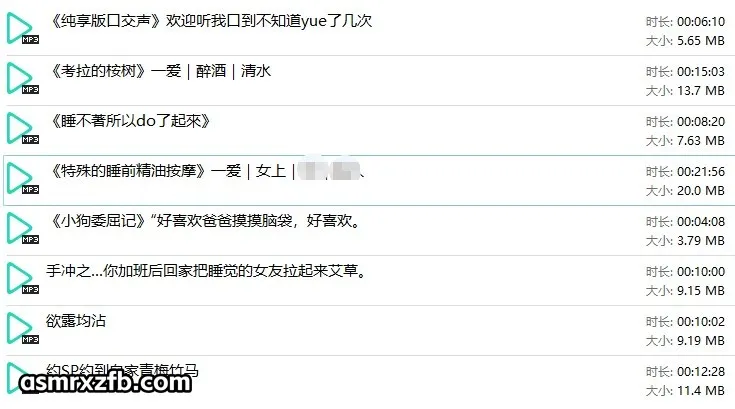Click the 时长: 00:08:20 duration label
Viewport: 735px width, 409px height.
point(685,122)
